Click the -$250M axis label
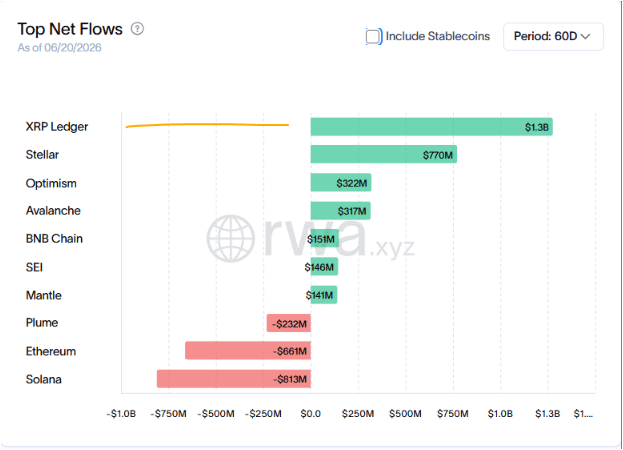 [x=263, y=414]
